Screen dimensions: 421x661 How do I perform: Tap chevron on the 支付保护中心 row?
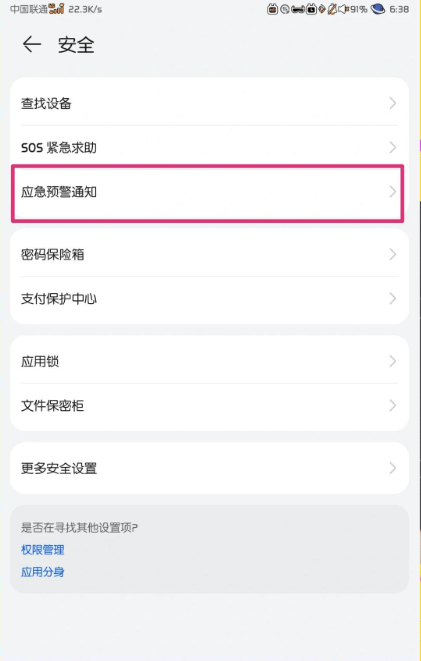pyautogui.click(x=393, y=299)
